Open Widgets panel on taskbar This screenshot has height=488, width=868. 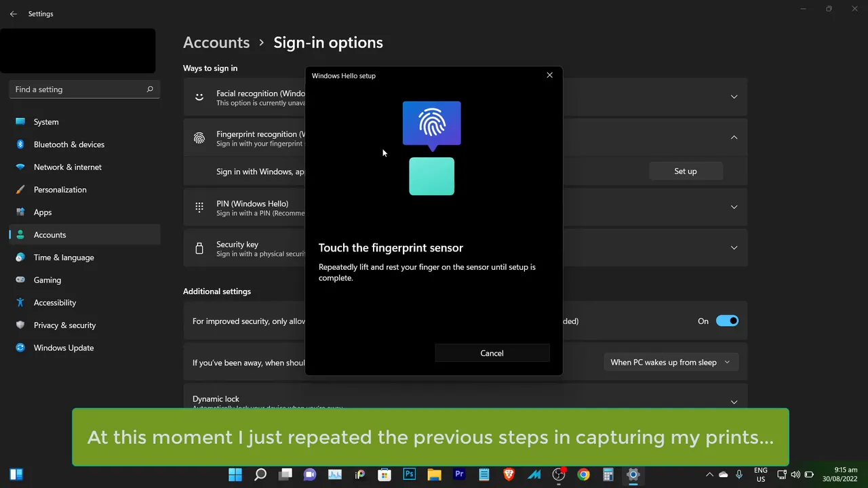click(16, 474)
